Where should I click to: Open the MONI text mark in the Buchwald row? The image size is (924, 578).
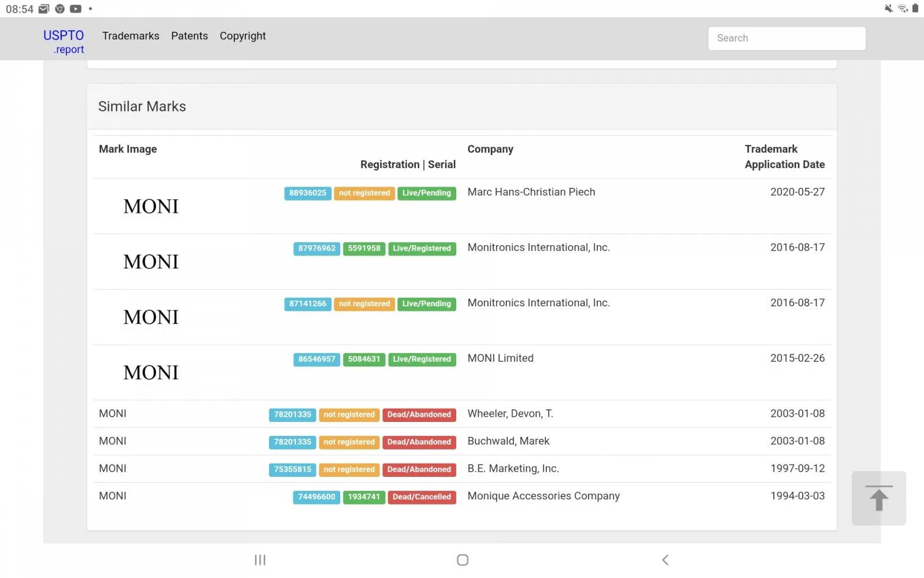point(113,441)
